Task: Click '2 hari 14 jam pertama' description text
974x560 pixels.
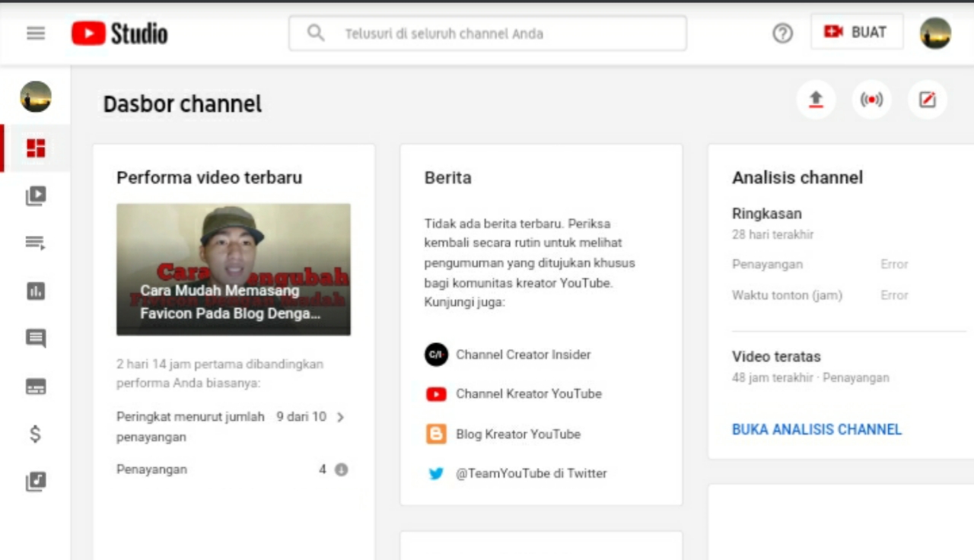Action: (220, 374)
